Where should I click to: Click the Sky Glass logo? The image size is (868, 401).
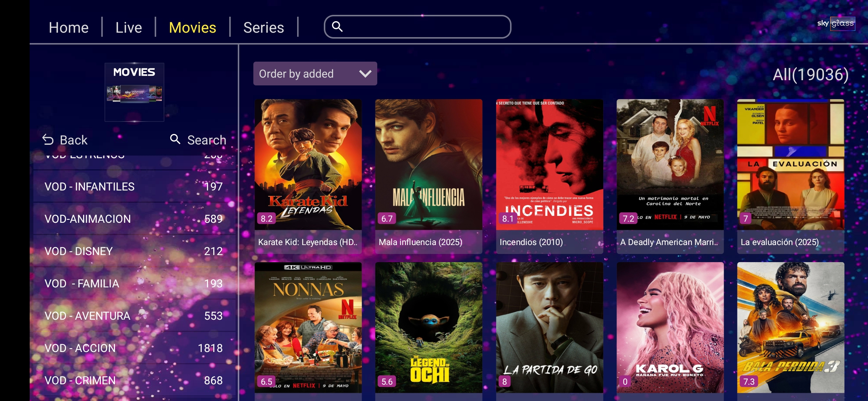836,23
